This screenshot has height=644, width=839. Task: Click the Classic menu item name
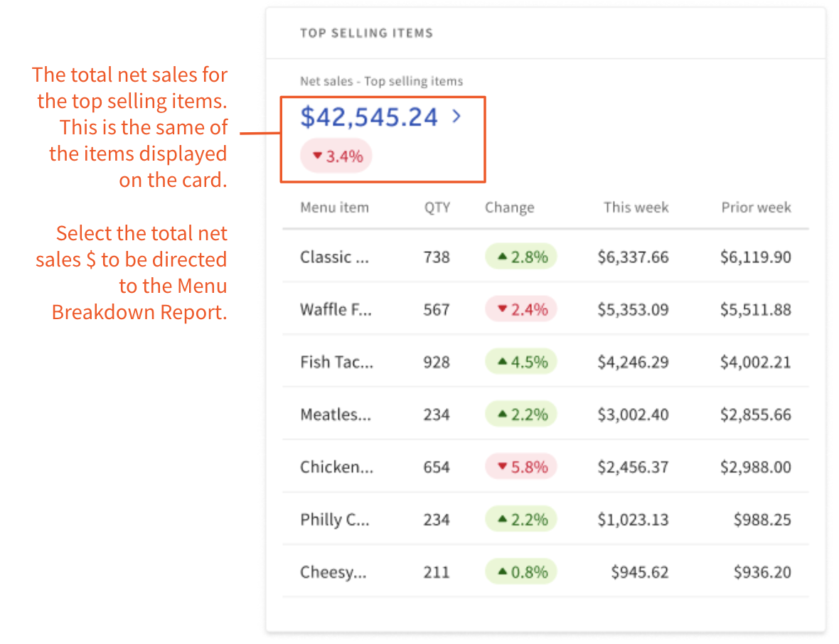(334, 257)
